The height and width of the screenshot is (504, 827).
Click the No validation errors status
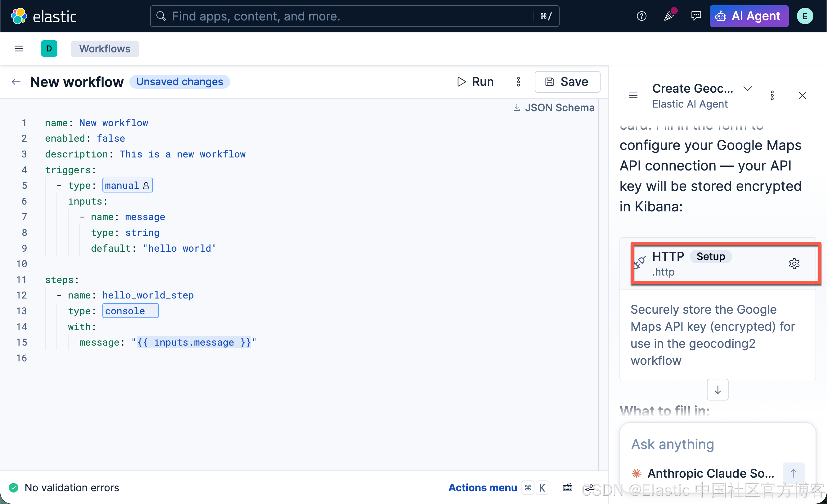[x=72, y=487]
